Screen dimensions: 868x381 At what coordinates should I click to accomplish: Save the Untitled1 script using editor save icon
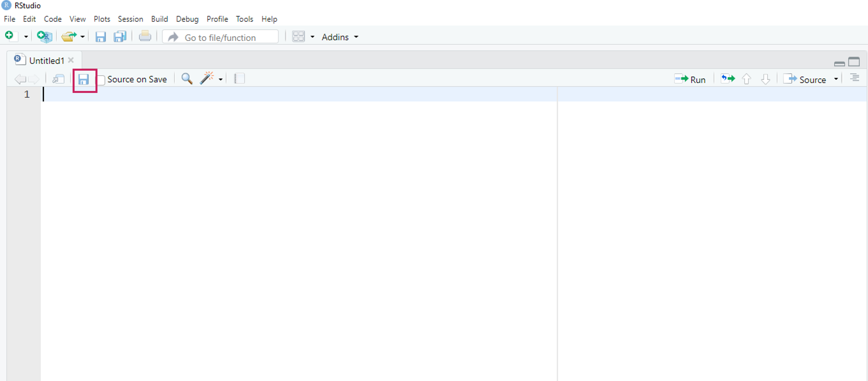click(x=84, y=80)
